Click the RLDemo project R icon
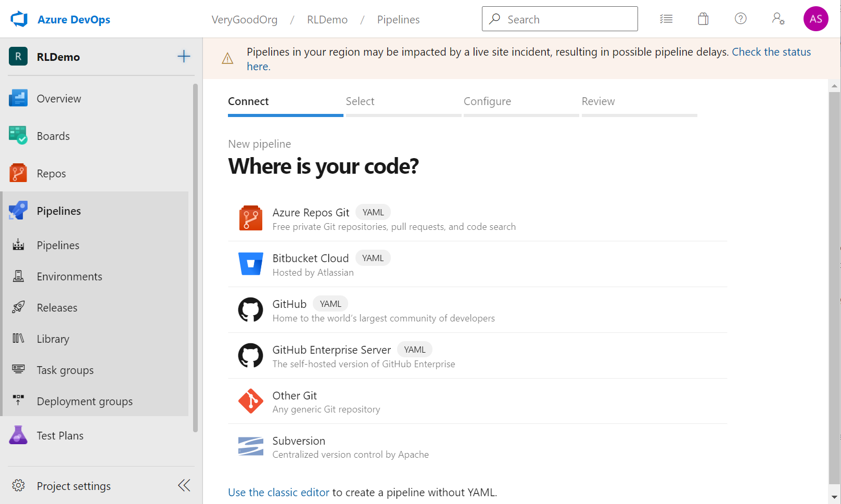The width and height of the screenshot is (841, 504). 18,56
